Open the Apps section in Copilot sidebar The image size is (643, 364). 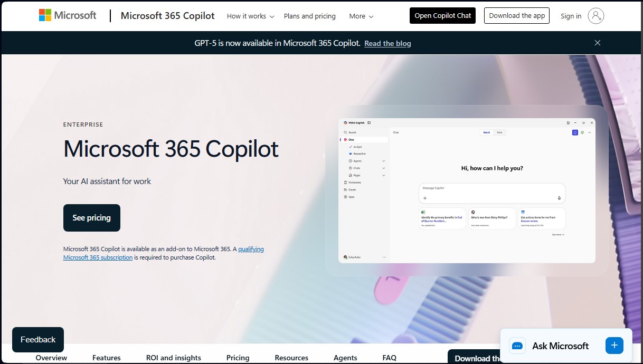point(351,196)
